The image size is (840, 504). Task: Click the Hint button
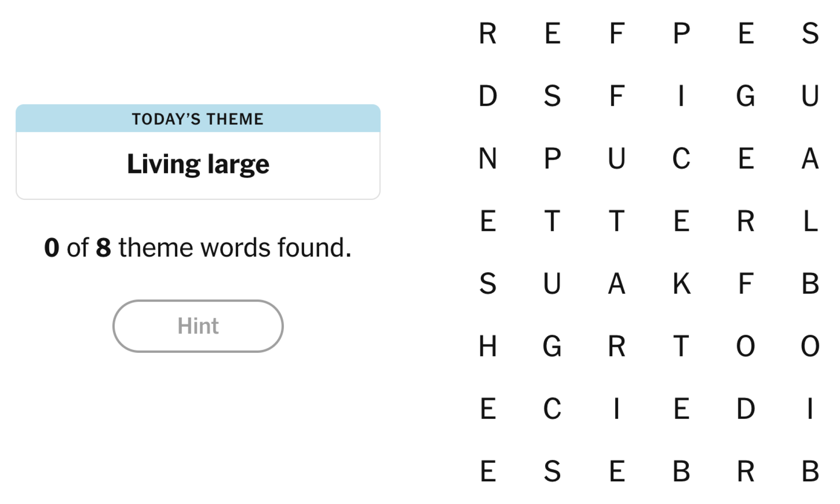point(198,326)
